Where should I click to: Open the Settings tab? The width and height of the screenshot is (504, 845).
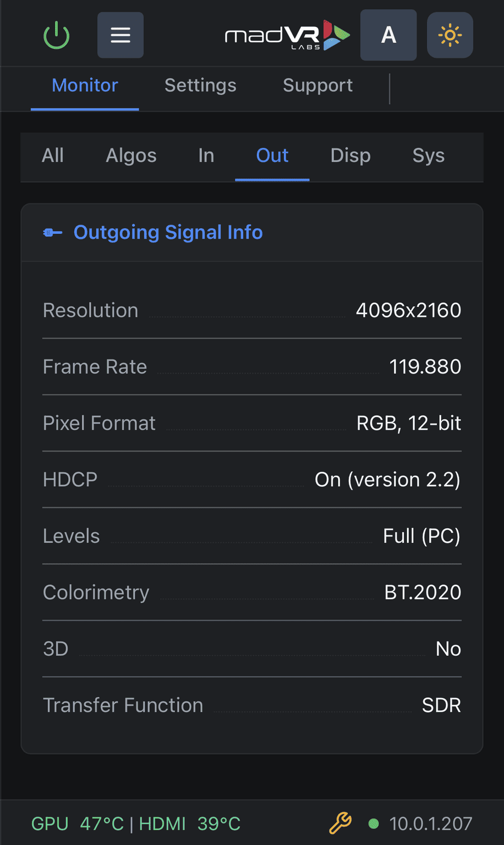click(200, 85)
